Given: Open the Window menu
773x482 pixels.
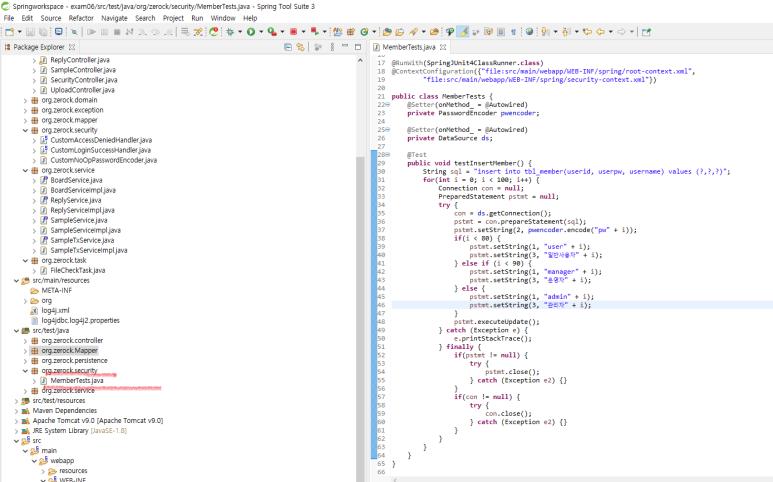Looking at the screenshot, I should [x=223, y=18].
